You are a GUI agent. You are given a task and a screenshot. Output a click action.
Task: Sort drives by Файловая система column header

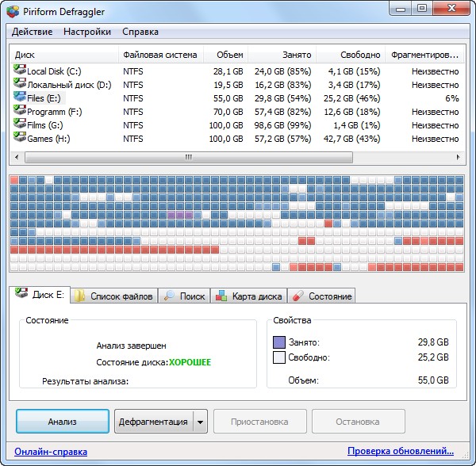coord(160,55)
